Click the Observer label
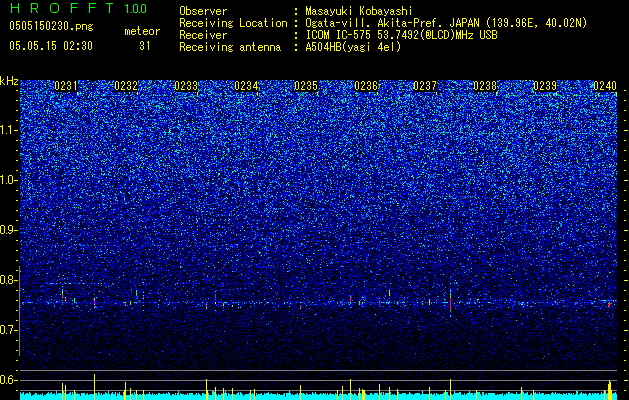 pos(203,11)
